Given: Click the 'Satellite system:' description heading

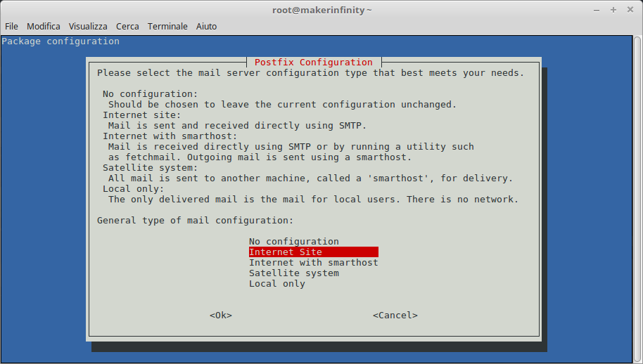Looking at the screenshot, I should [x=150, y=167].
